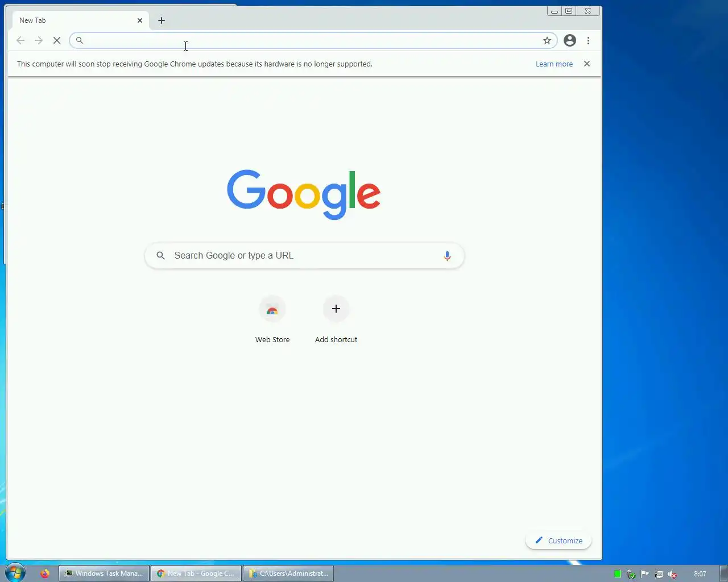Image resolution: width=728 pixels, height=582 pixels.
Task: Select the Google Chrome taskbar button
Action: pyautogui.click(x=196, y=573)
